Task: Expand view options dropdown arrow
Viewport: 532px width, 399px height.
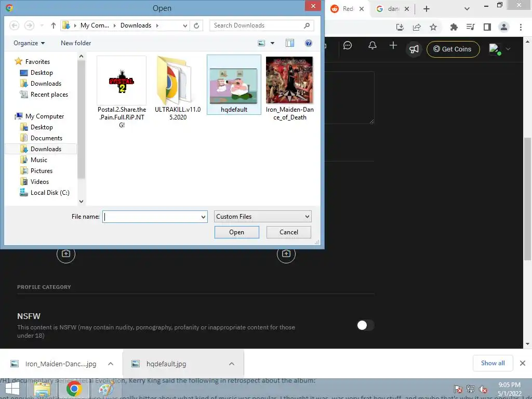Action: click(272, 43)
